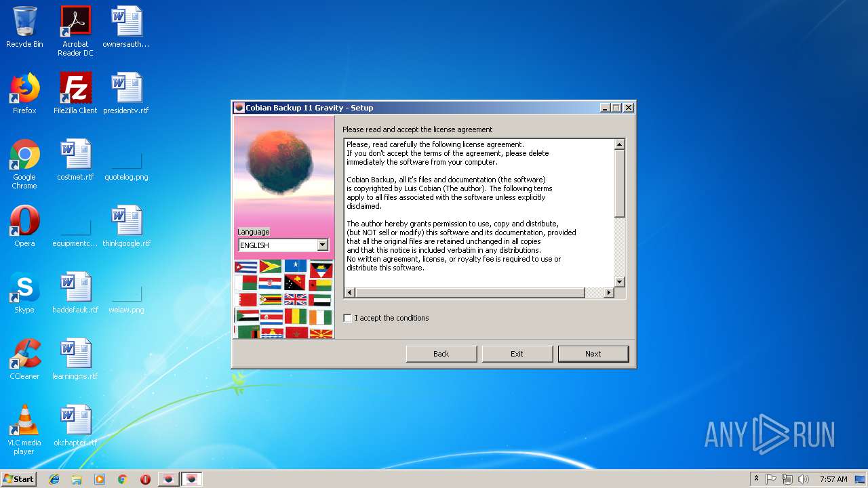Image resolution: width=868 pixels, height=488 pixels.
Task: Select costmet.rtf document icon
Action: [x=75, y=160]
